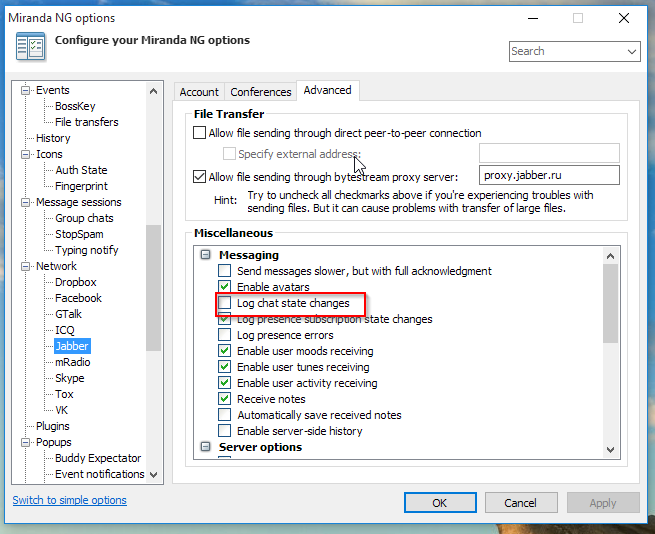Click the Cancel button
The width and height of the screenshot is (655, 534).
[520, 503]
